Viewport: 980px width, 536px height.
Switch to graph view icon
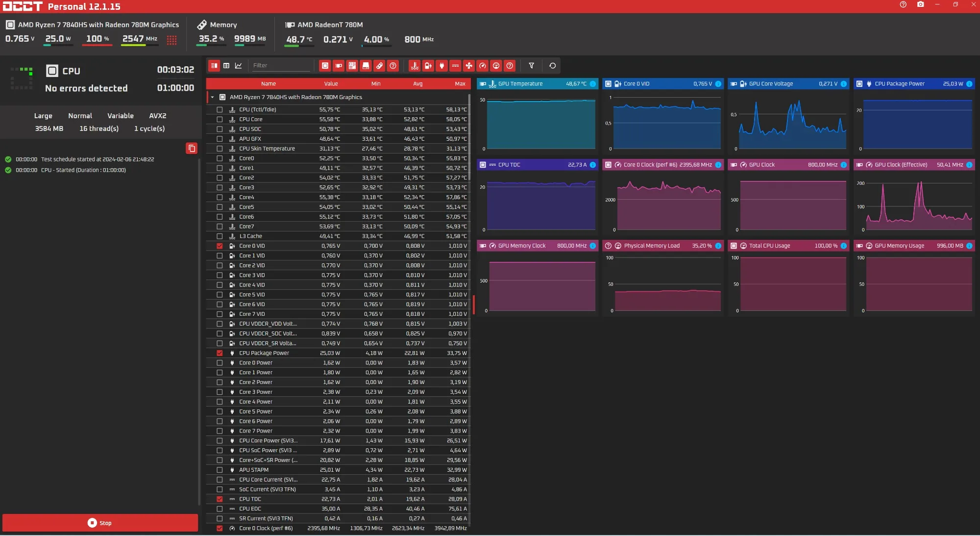pyautogui.click(x=239, y=66)
